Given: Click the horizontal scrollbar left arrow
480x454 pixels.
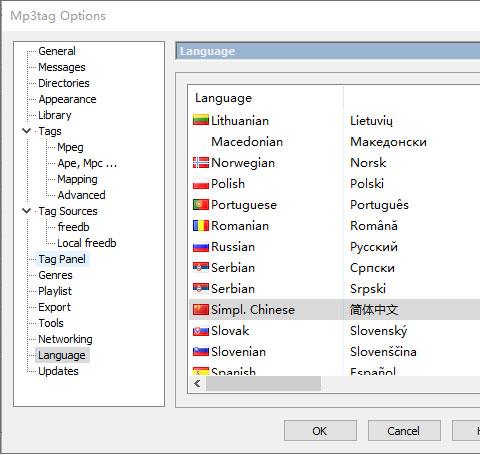Looking at the screenshot, I should pyautogui.click(x=197, y=384).
